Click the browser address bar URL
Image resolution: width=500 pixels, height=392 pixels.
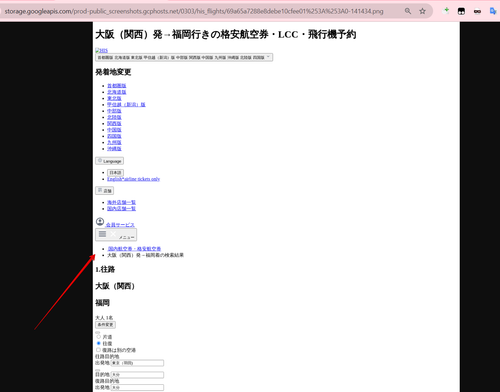click(194, 11)
